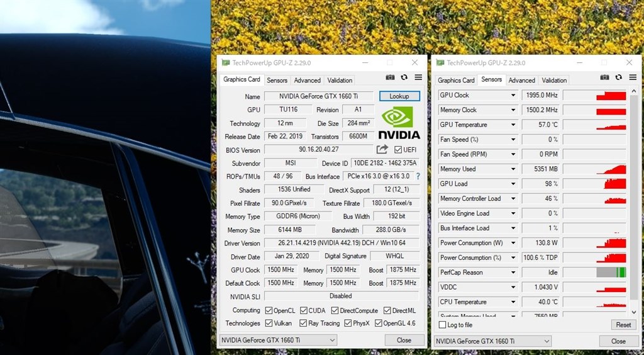
Task: Click the Lookup button
Action: (399, 96)
